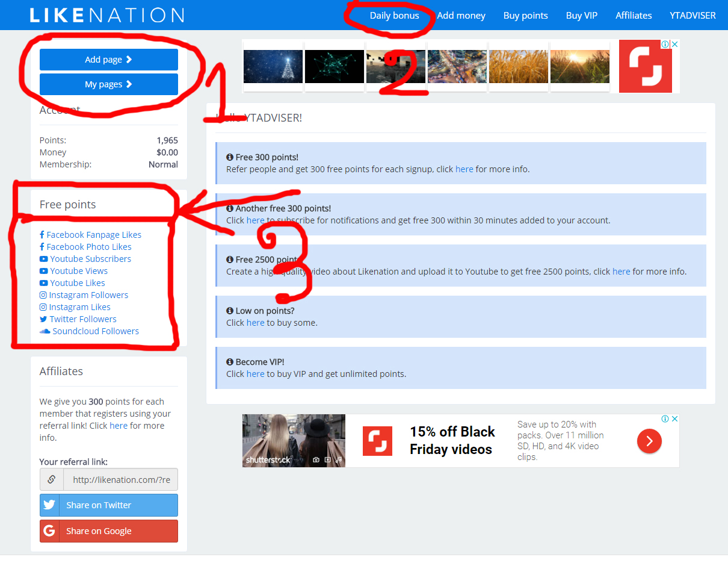This screenshot has height=563, width=728.
Task: Open Facebook Fanpage Likes link
Action: (94, 235)
